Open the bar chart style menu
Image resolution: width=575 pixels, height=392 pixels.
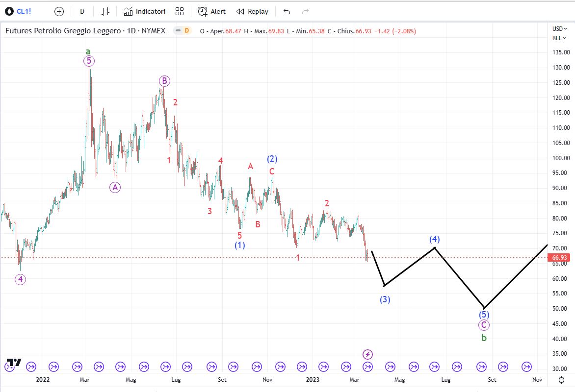105,12
